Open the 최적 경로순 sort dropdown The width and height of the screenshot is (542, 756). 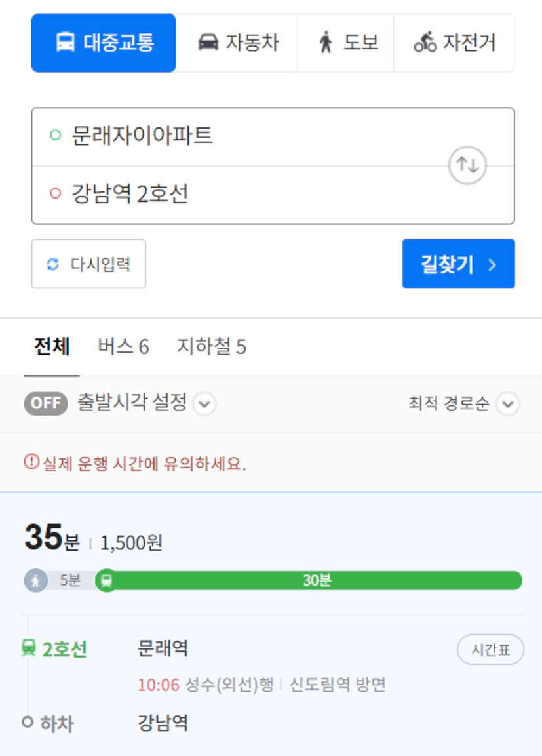463,403
